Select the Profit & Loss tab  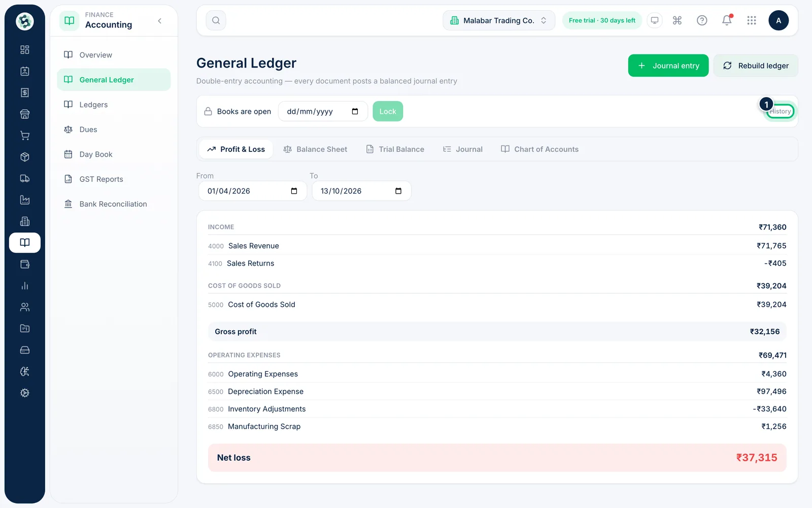pyautogui.click(x=236, y=149)
